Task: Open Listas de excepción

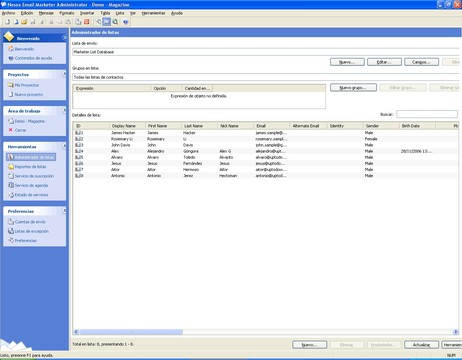Action: pos(28,231)
